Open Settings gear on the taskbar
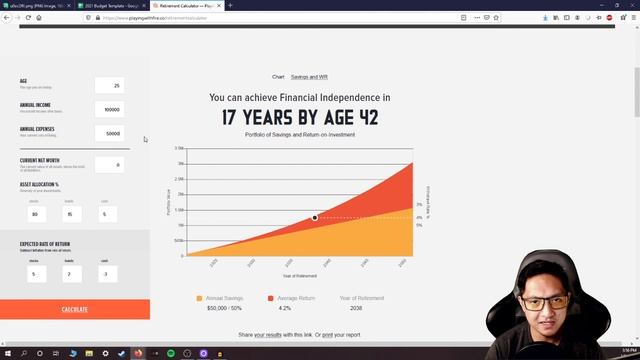The width and height of the screenshot is (640, 360). [105, 353]
